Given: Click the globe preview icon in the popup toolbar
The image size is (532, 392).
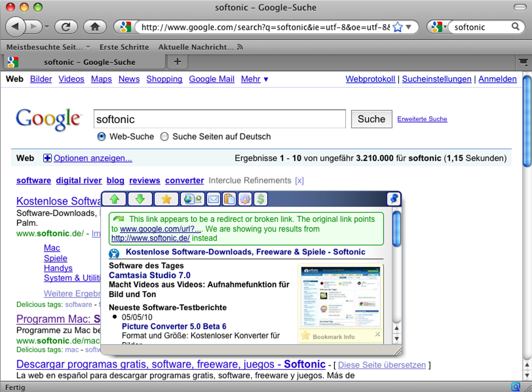Looking at the screenshot, I should 192,199.
